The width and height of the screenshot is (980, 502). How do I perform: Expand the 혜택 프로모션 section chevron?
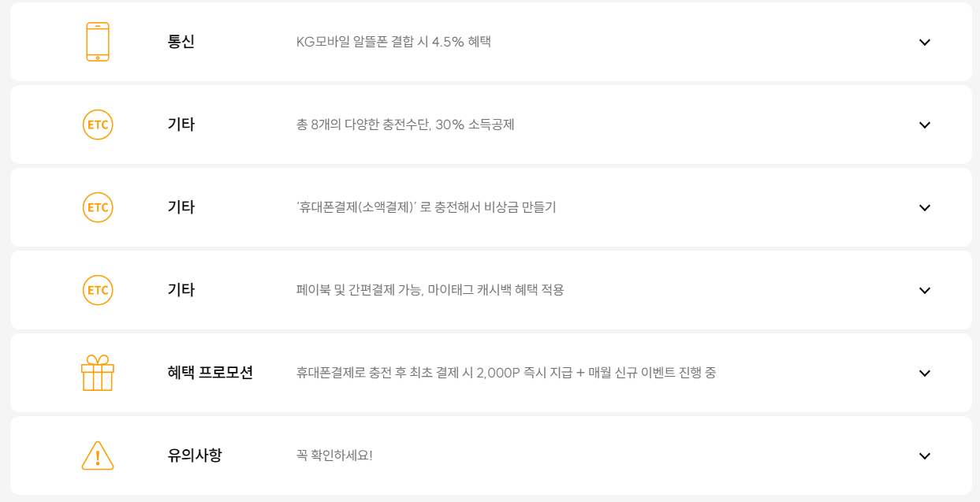[923, 374]
